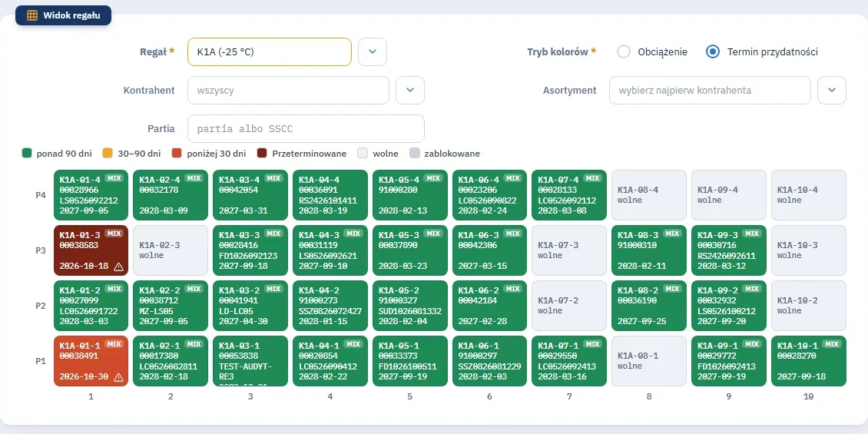Click column number 5

[x=409, y=396]
